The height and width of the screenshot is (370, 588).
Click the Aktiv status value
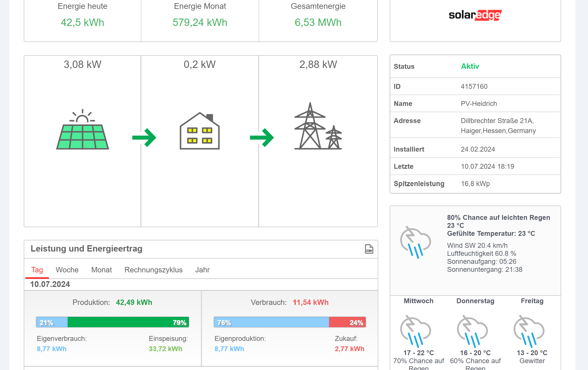pos(470,66)
